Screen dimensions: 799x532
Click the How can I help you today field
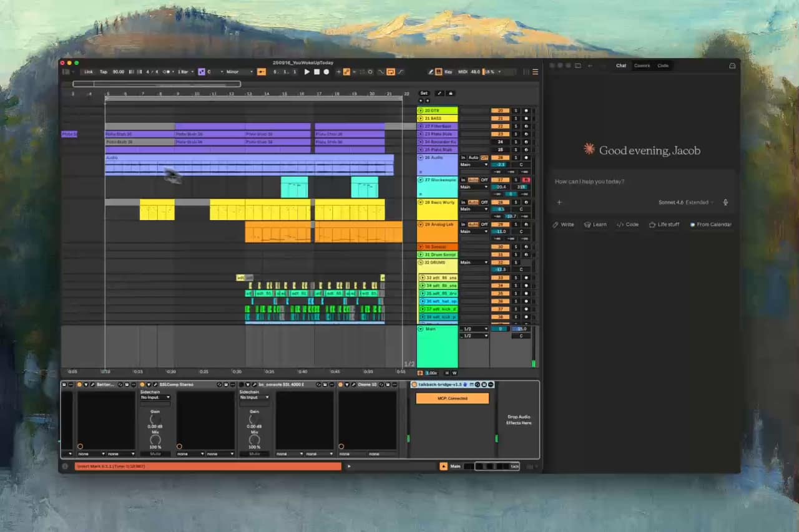[642, 181]
